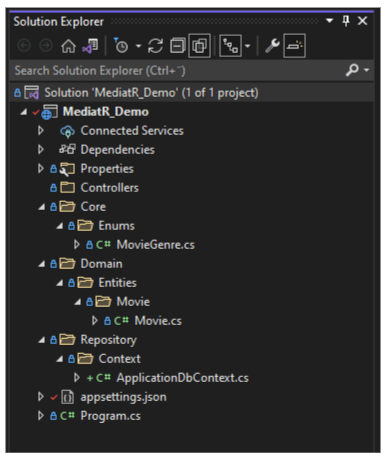This screenshot has height=460, width=385.
Task: Select Connected Services
Action: coord(132,131)
